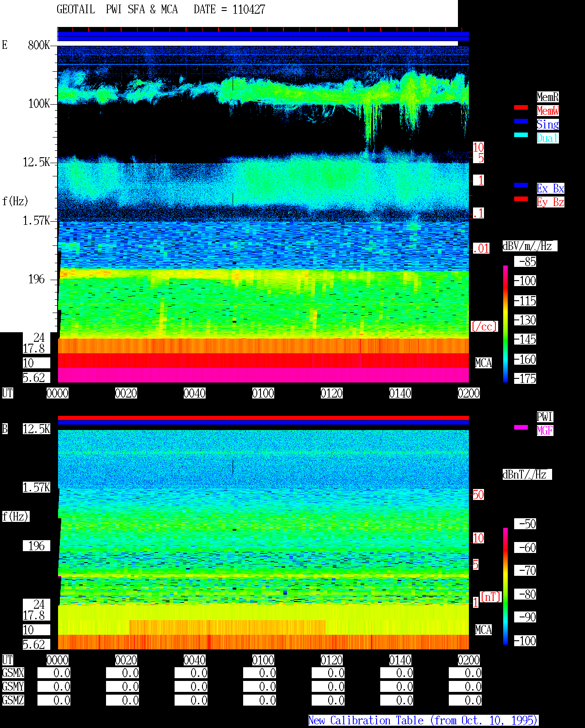585x728 pixels.
Task: Click 0100 on the B panel time axis
Action: pyautogui.click(x=263, y=660)
